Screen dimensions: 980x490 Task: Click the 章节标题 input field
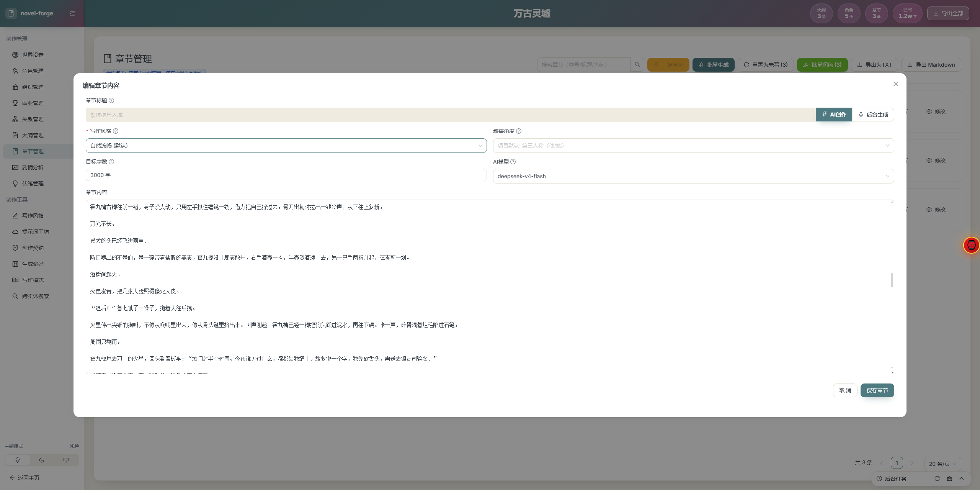click(x=451, y=115)
